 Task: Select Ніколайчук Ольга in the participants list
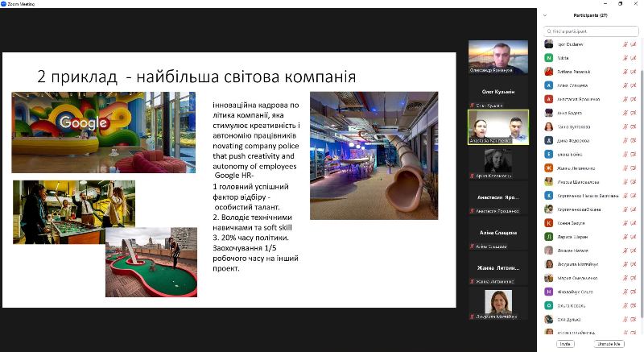575,292
